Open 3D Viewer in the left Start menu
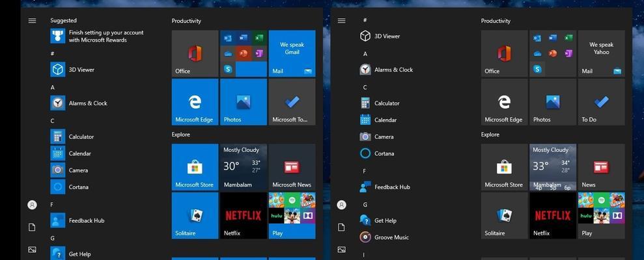This screenshot has width=644, height=260. click(x=72, y=70)
